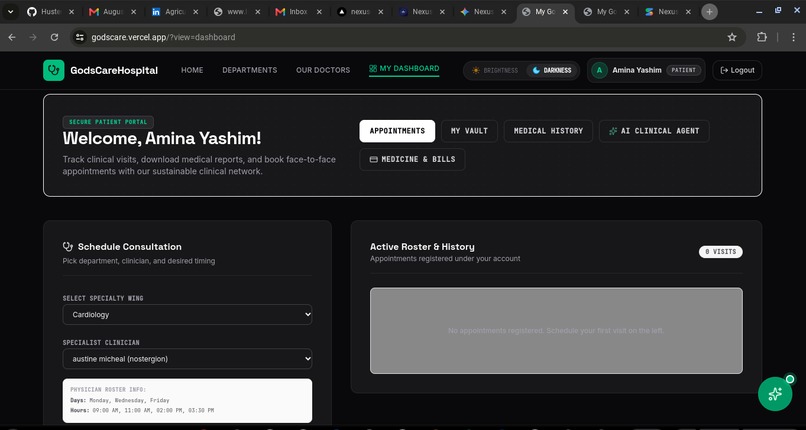Open the Departments nav item
Viewport: 806px width, 430px height.
(x=249, y=70)
